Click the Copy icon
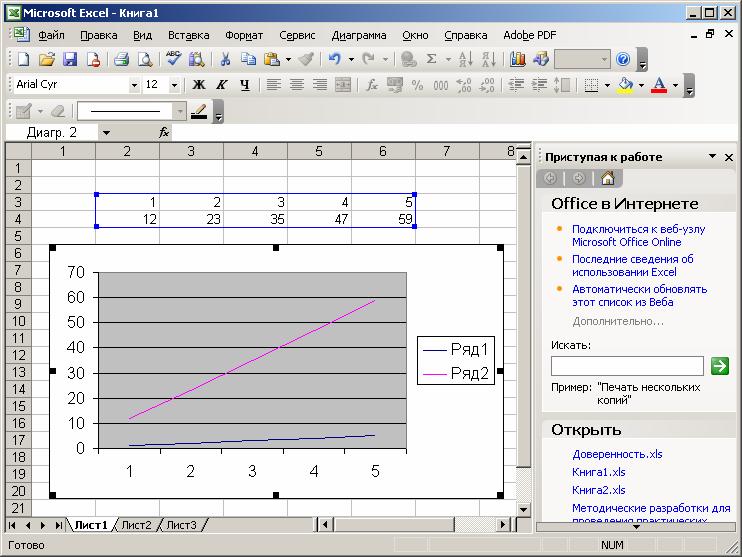Viewport: 742px width, 557px height. [x=248, y=59]
